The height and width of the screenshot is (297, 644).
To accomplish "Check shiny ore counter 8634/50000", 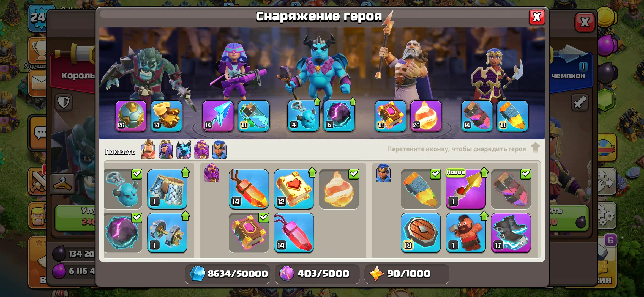I will [x=228, y=274].
